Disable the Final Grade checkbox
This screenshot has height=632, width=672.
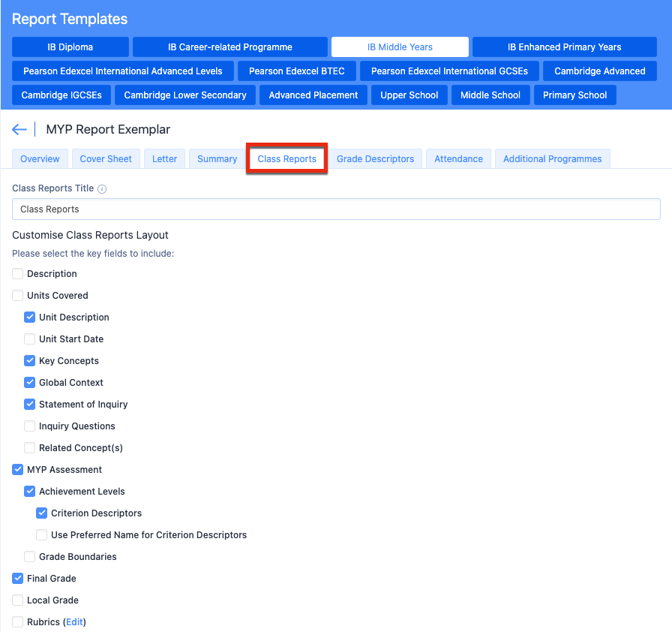(x=17, y=579)
